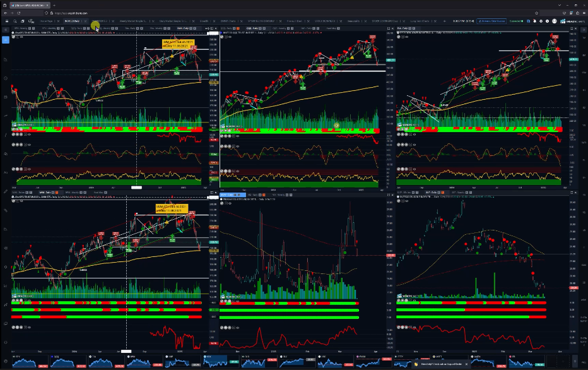Toggle eye on top-middle chart oscillator pane

coord(238,146)
